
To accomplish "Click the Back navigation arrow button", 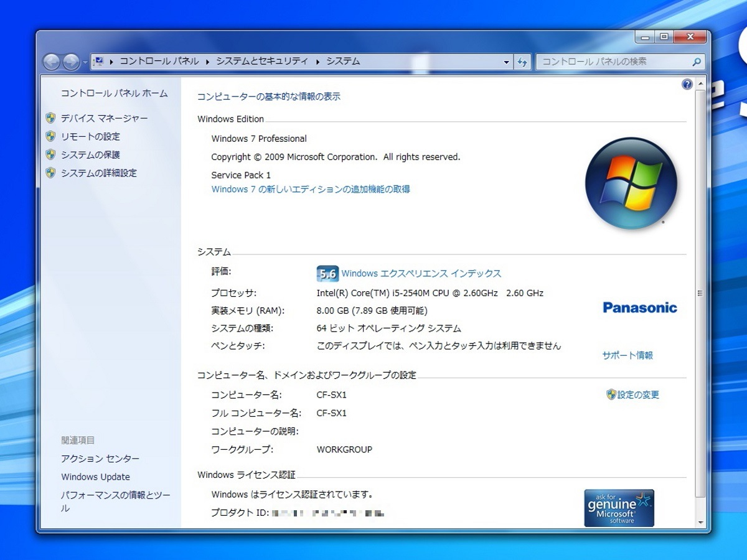I will coord(52,62).
